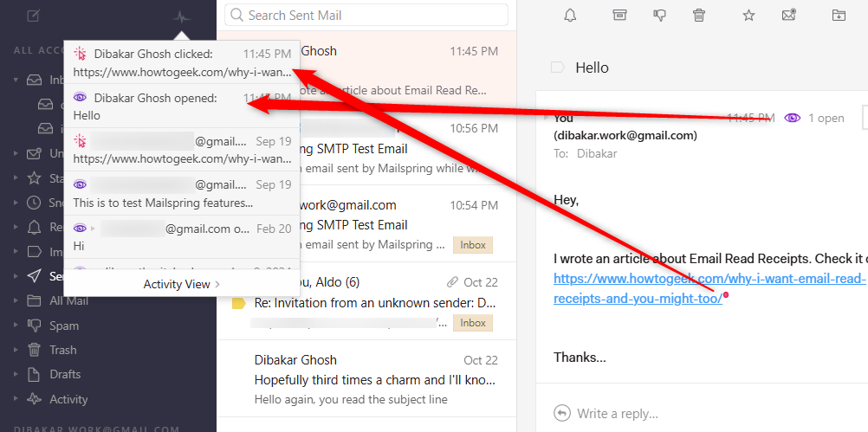Image resolution: width=868 pixels, height=432 pixels.
Task: Click the Search Sent Mail box
Action: pos(366,15)
